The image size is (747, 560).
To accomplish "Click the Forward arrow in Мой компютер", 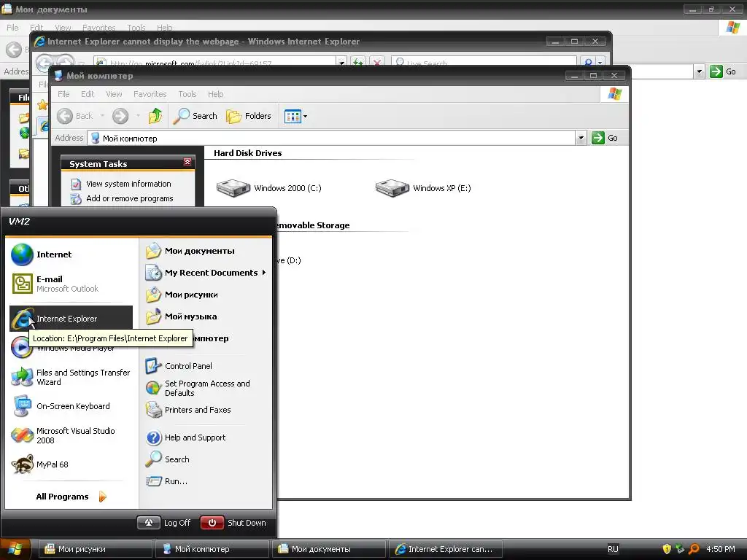I will 120,116.
